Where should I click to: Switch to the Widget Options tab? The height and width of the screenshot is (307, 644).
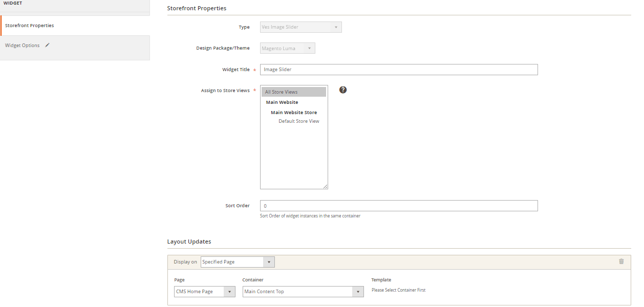pyautogui.click(x=23, y=45)
